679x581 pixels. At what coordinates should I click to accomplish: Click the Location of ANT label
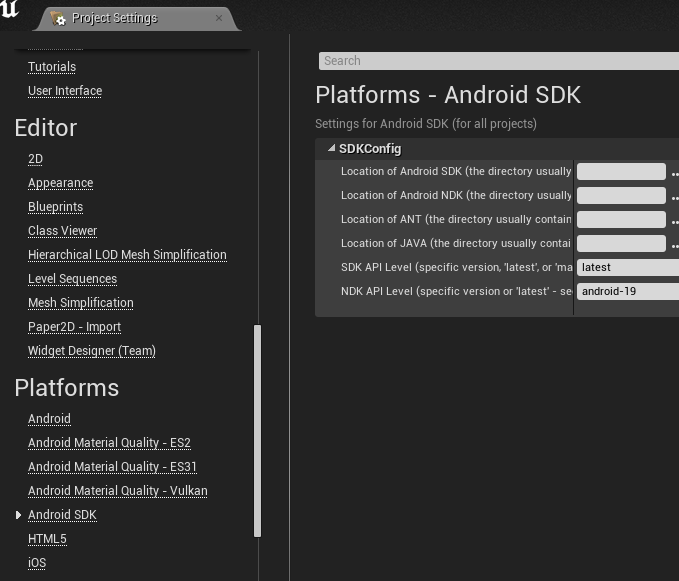(x=456, y=219)
